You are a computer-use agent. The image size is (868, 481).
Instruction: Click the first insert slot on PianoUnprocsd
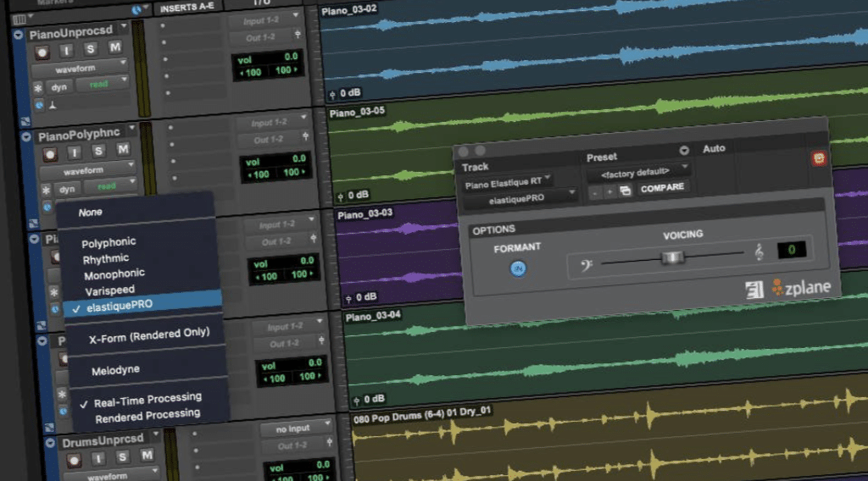[x=192, y=25]
